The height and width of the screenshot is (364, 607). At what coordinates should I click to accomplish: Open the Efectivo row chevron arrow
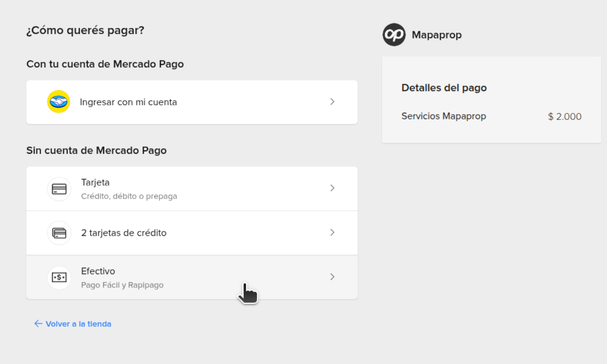click(x=333, y=276)
